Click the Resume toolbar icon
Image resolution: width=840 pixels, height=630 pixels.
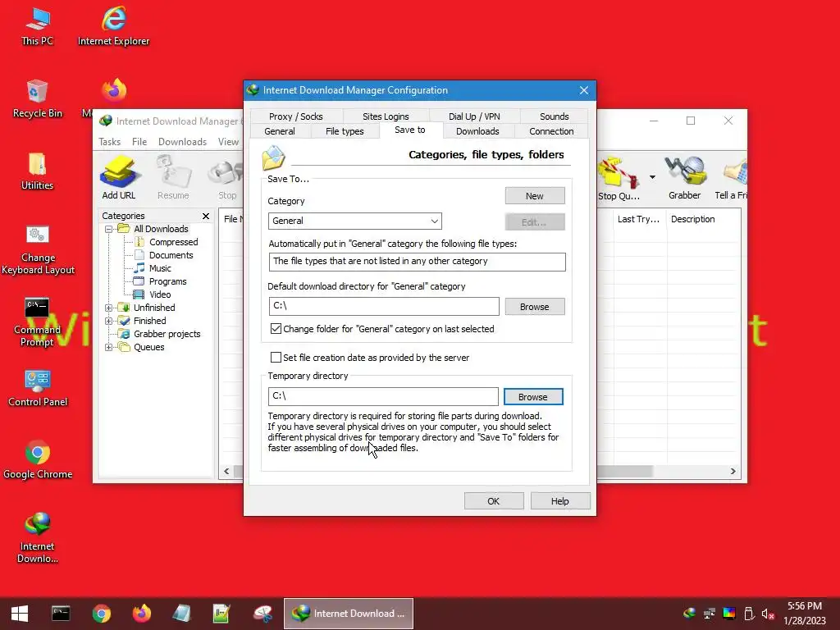pos(173,178)
